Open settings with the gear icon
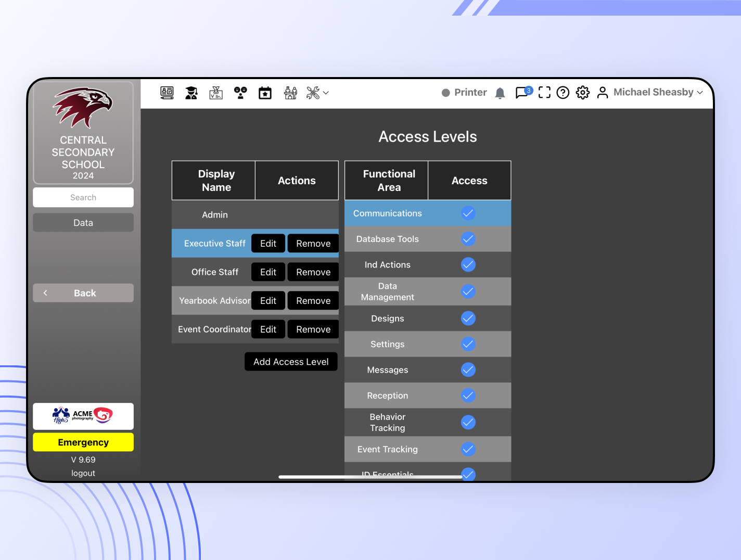The image size is (741, 560). click(583, 93)
